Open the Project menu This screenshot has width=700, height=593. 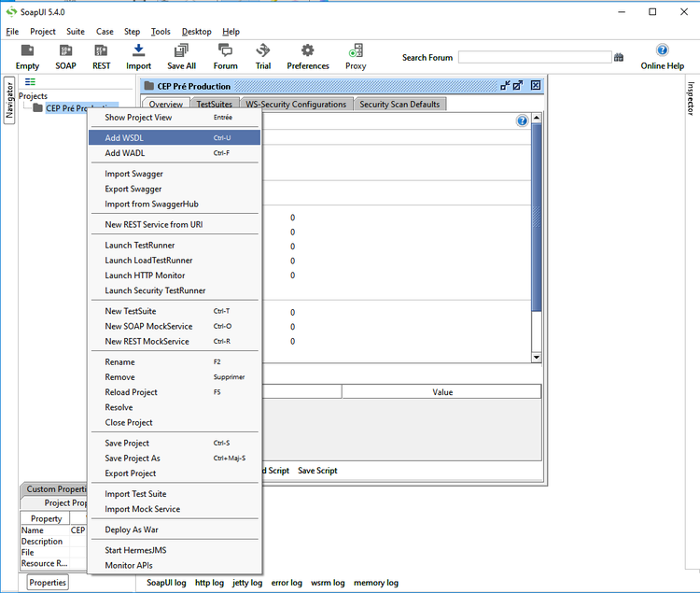pos(43,32)
